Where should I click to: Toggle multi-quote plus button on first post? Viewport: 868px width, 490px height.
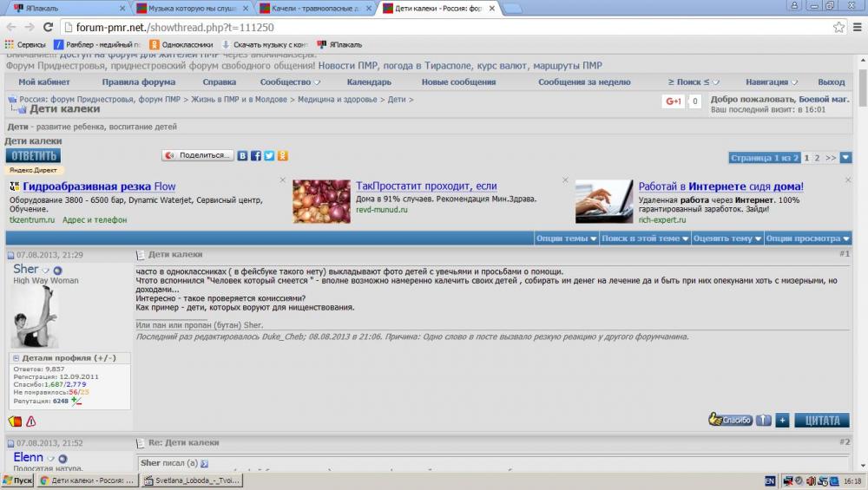click(x=782, y=420)
